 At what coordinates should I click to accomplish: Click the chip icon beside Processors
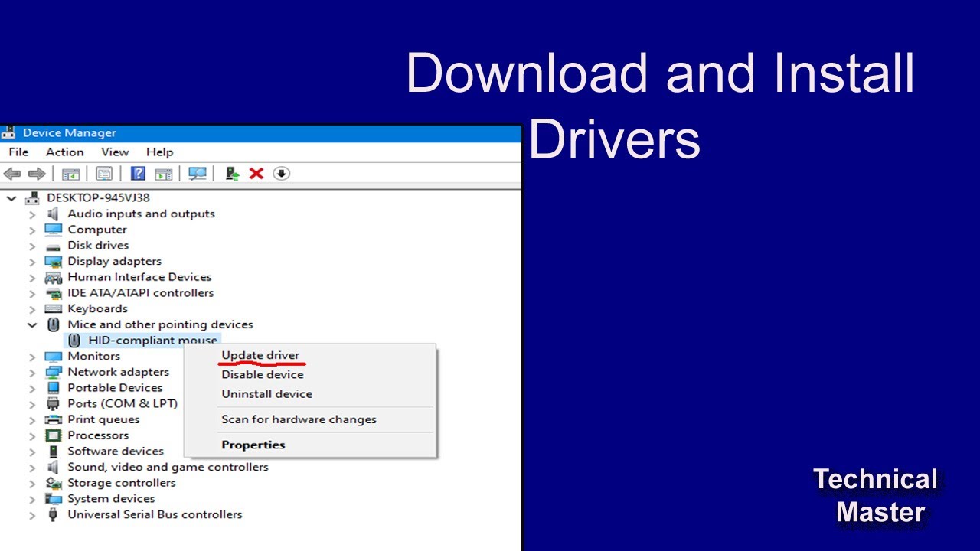(53, 435)
